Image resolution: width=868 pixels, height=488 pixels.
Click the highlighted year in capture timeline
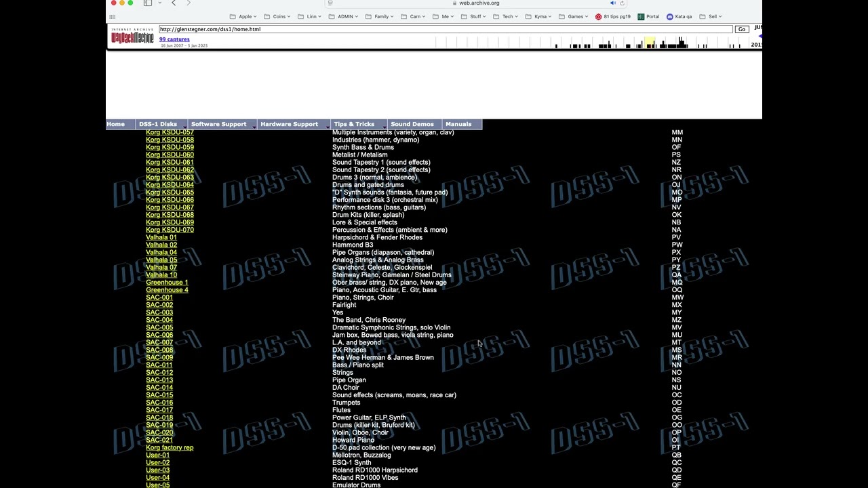[649, 43]
